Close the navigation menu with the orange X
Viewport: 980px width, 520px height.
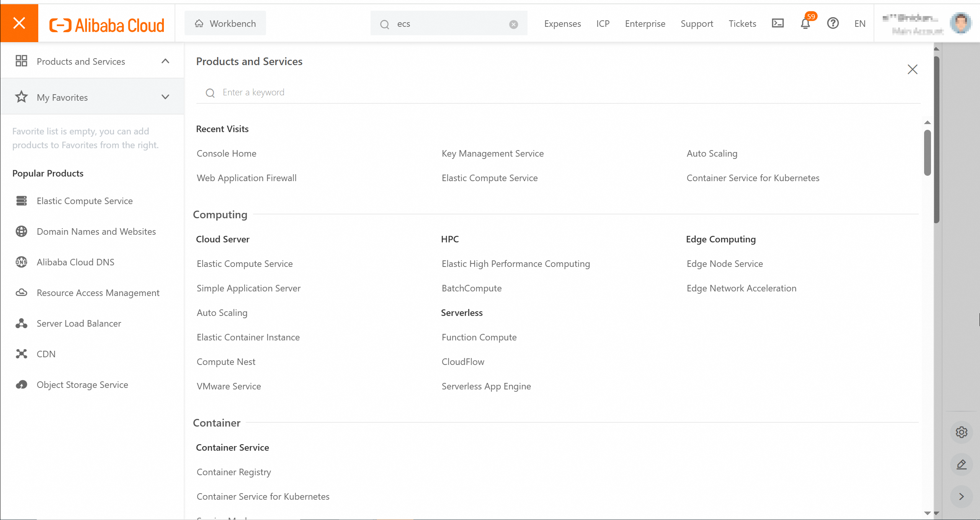point(19,23)
